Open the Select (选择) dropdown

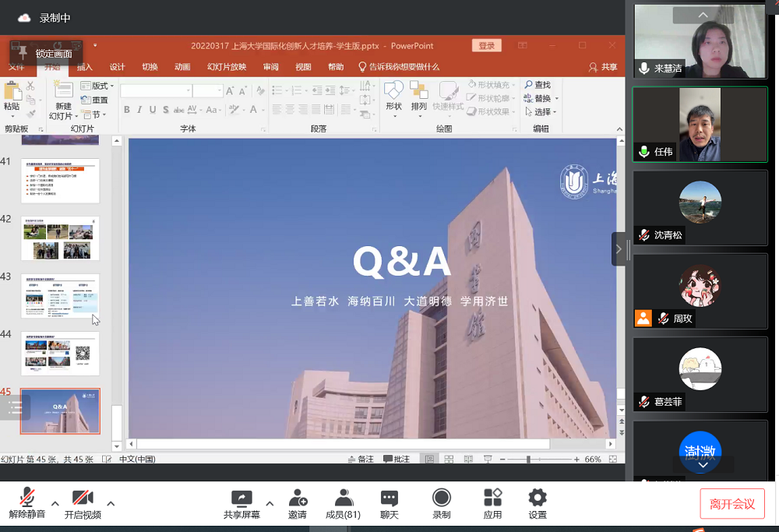pyautogui.click(x=541, y=112)
